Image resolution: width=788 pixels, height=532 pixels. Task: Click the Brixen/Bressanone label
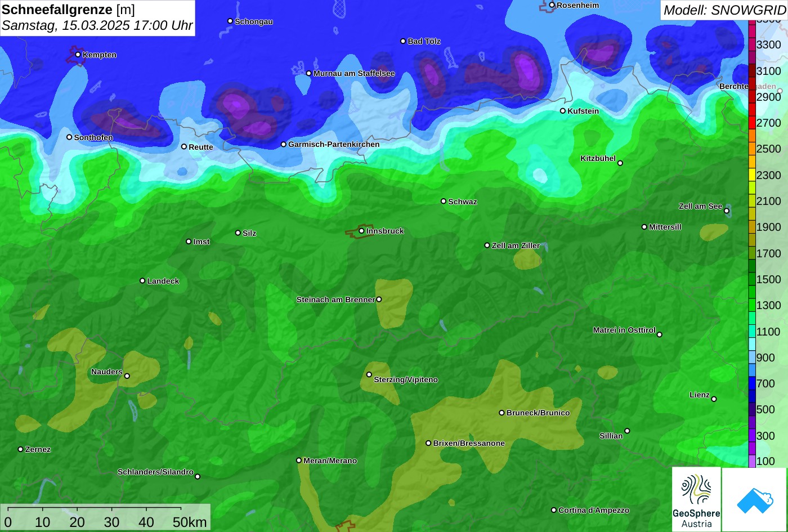469,443
